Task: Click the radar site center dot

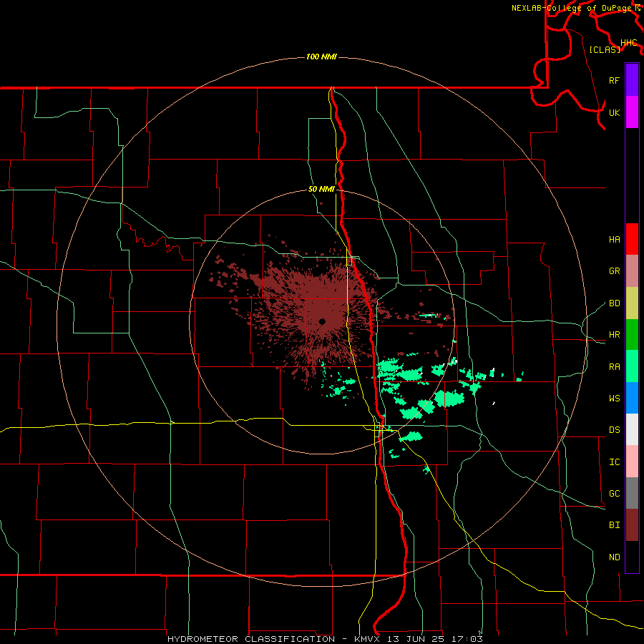Action: tap(323, 321)
